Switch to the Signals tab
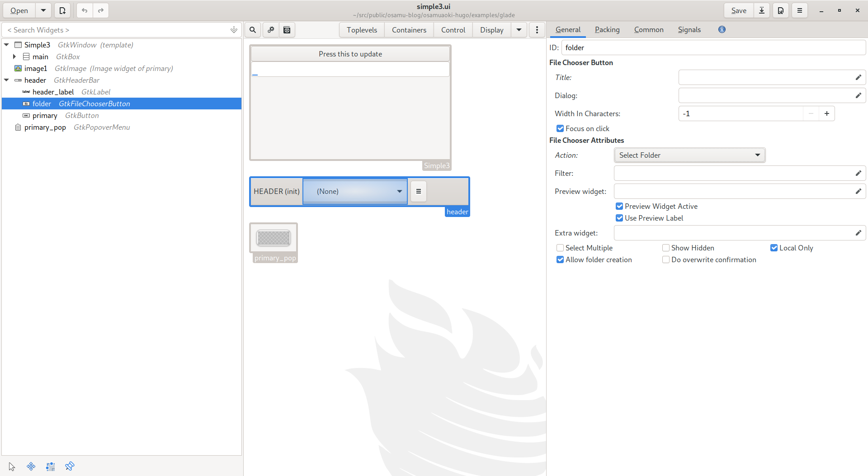 tap(689, 29)
